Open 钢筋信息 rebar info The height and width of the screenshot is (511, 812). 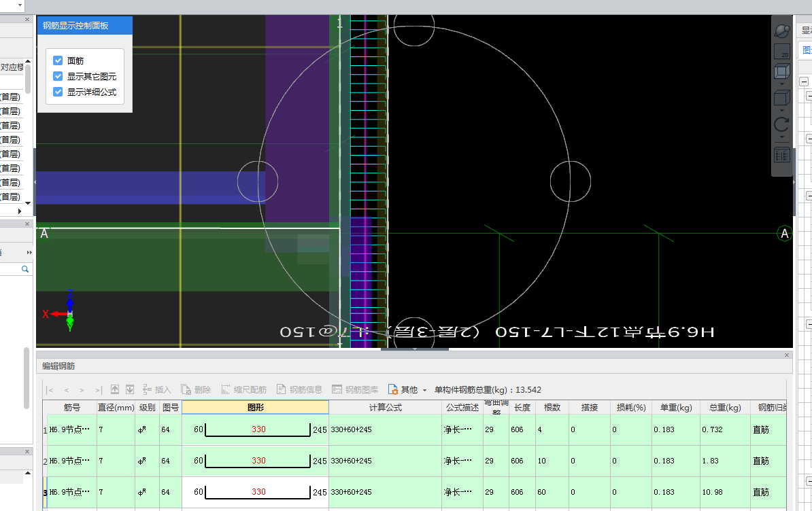tap(299, 389)
